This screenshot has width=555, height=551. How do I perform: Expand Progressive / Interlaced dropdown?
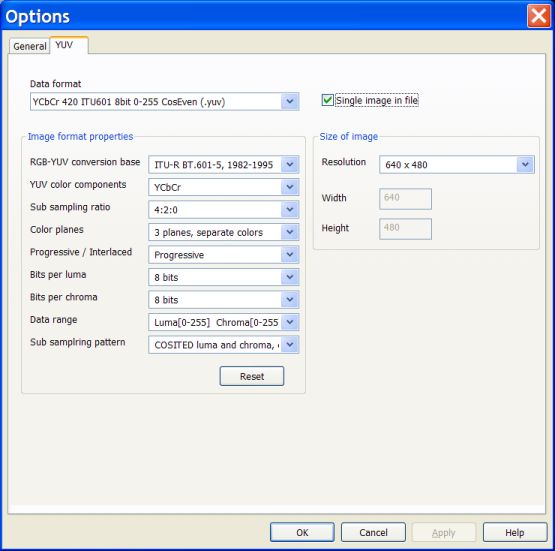(224, 255)
